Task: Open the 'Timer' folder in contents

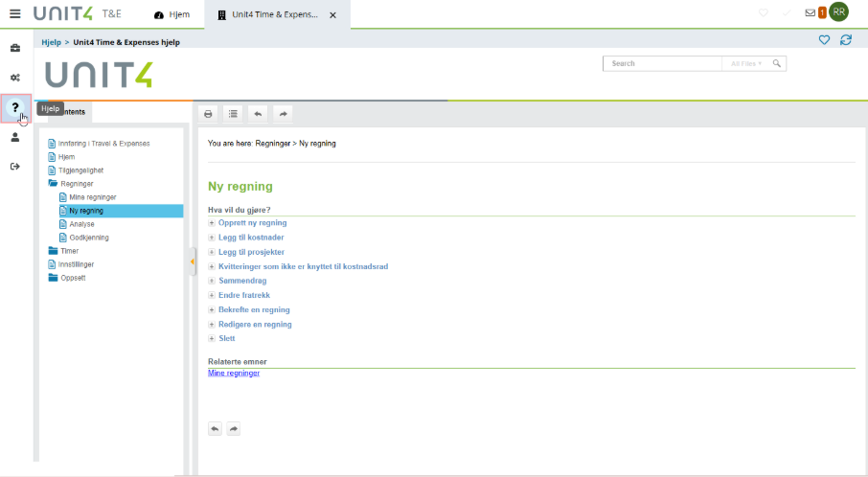Action: tap(69, 251)
